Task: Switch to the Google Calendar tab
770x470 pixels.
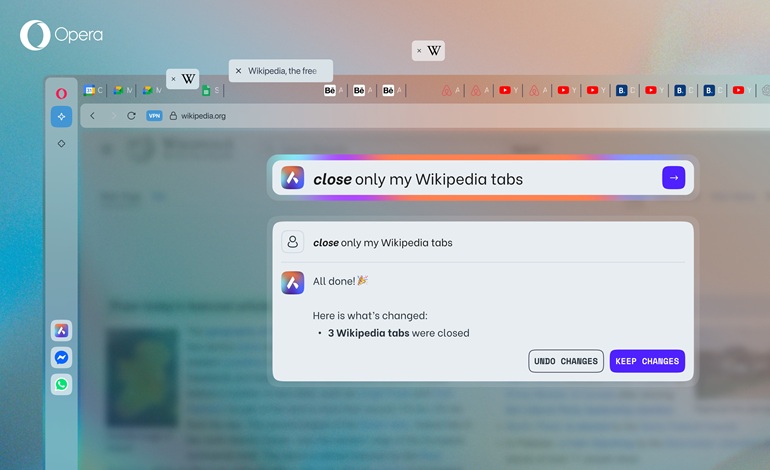Action: tap(93, 90)
